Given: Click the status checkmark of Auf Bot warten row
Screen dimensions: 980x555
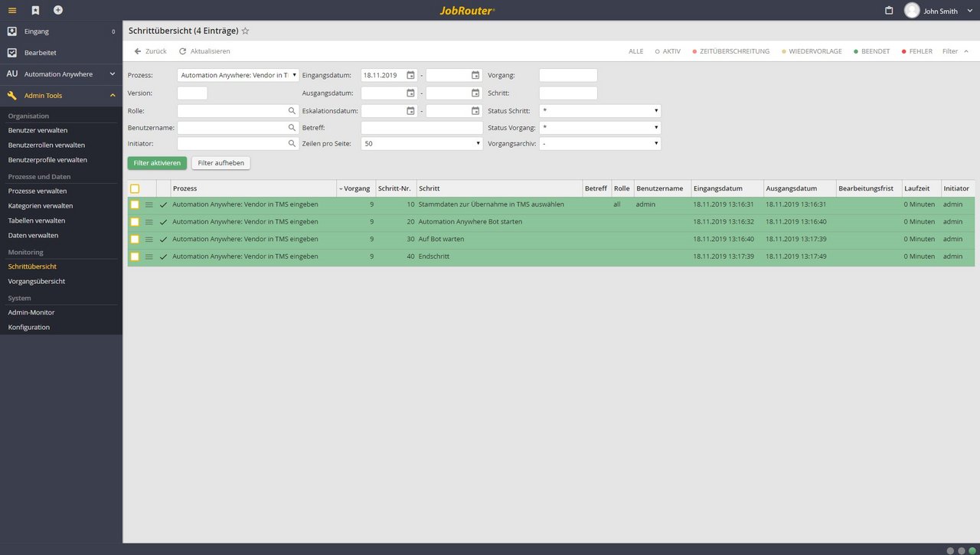Looking at the screenshot, I should click(x=163, y=240).
